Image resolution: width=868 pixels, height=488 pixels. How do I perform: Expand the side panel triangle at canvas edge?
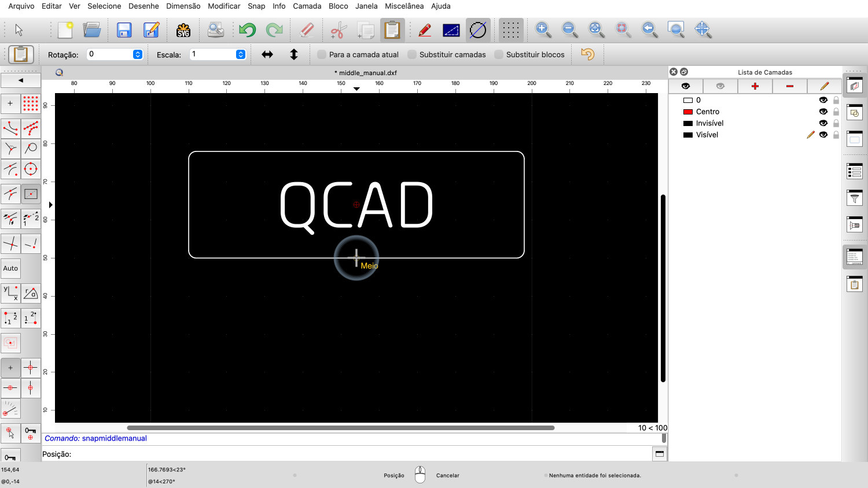(51, 205)
